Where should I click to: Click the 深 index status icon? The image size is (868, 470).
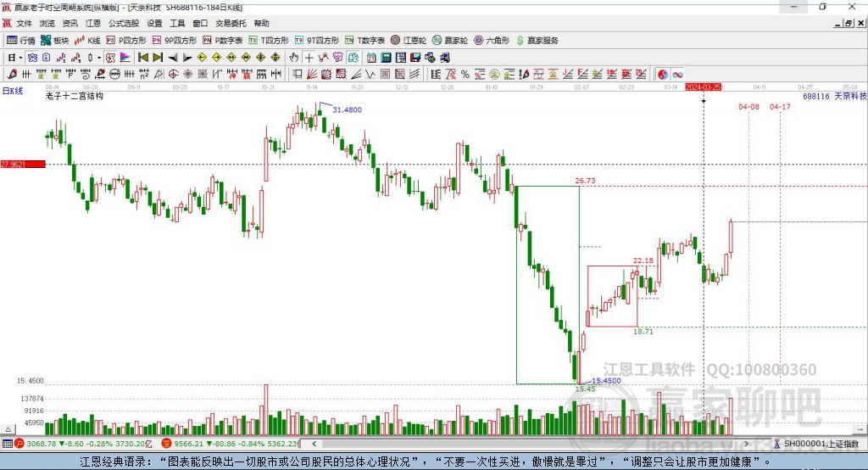tap(166, 444)
